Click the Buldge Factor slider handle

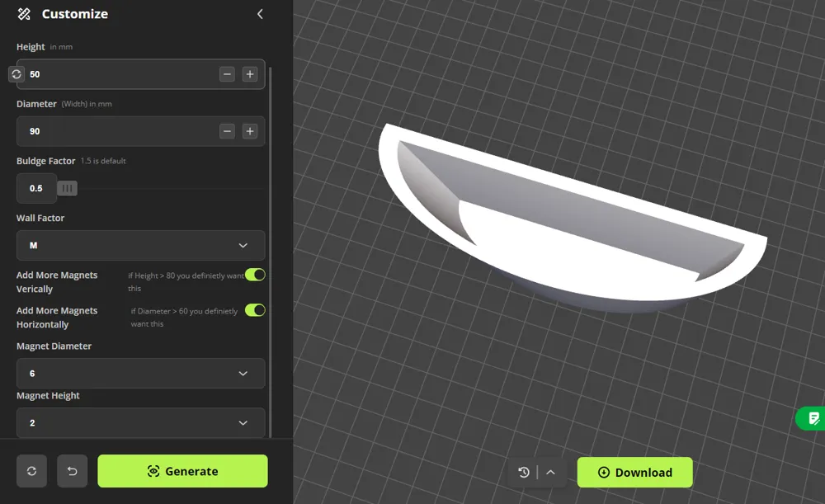(68, 188)
